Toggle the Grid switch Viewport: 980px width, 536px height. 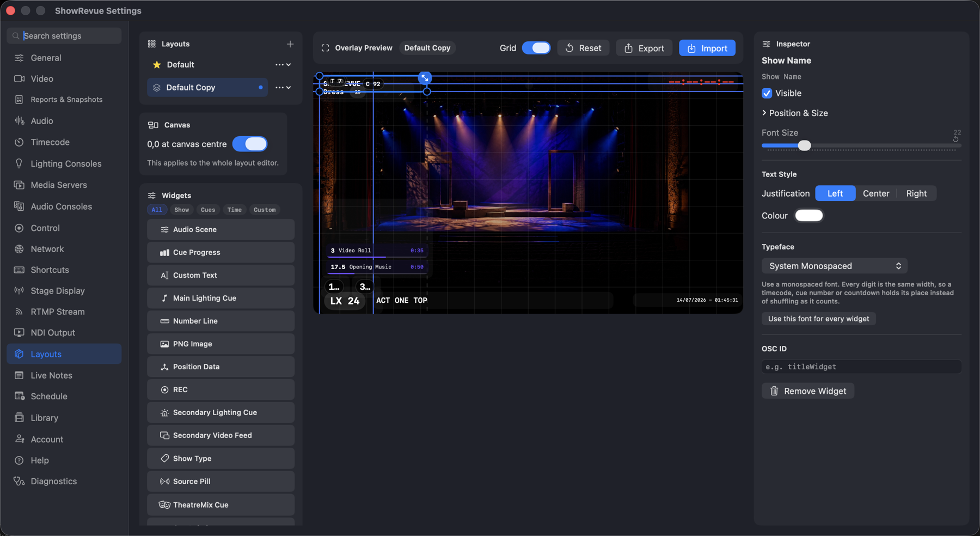pyautogui.click(x=536, y=48)
